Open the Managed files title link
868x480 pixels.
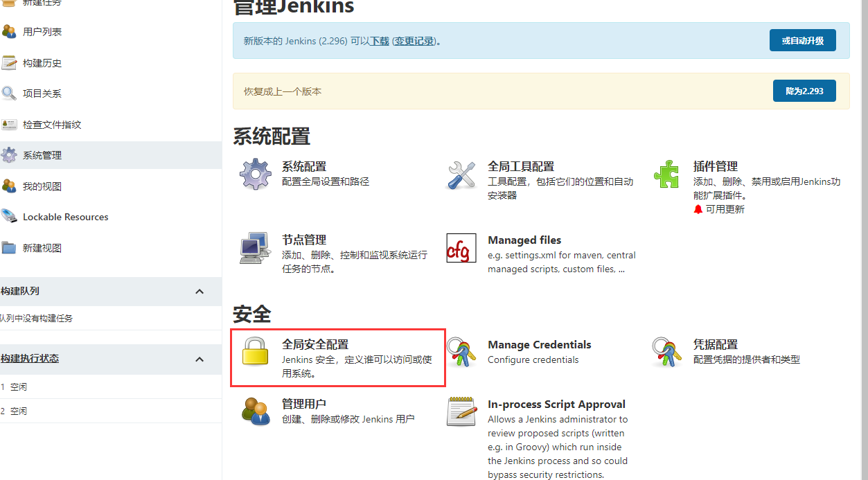point(524,240)
